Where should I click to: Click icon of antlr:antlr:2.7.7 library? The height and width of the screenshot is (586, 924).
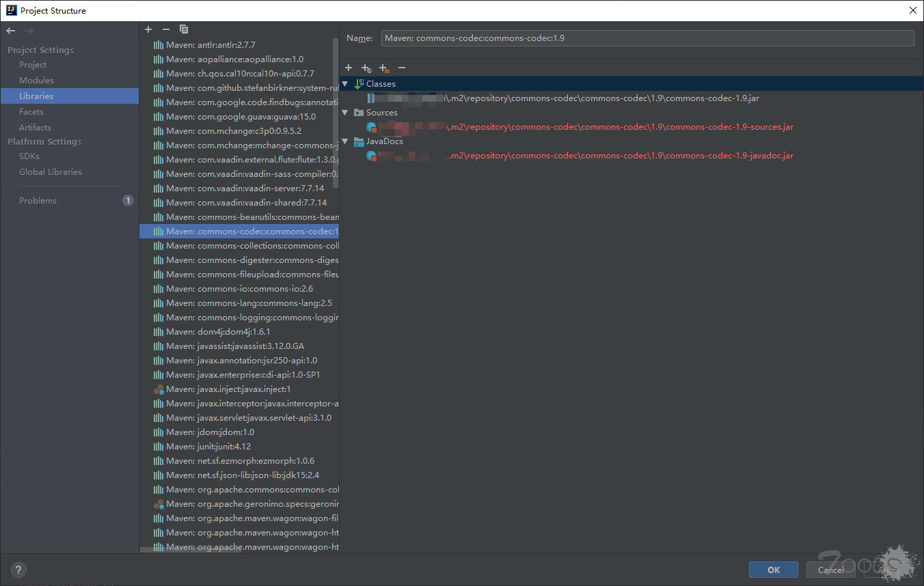click(159, 45)
